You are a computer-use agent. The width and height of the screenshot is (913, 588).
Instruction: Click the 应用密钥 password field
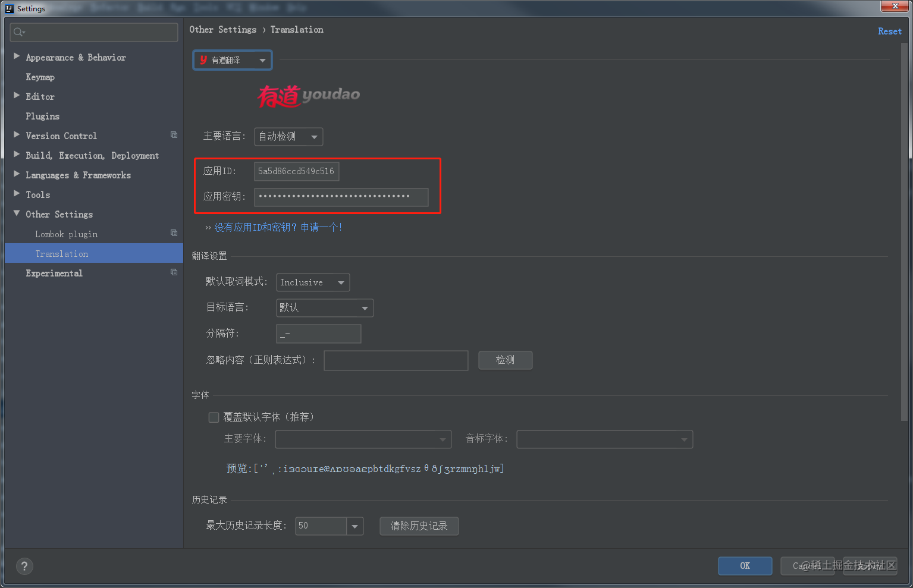tap(341, 197)
